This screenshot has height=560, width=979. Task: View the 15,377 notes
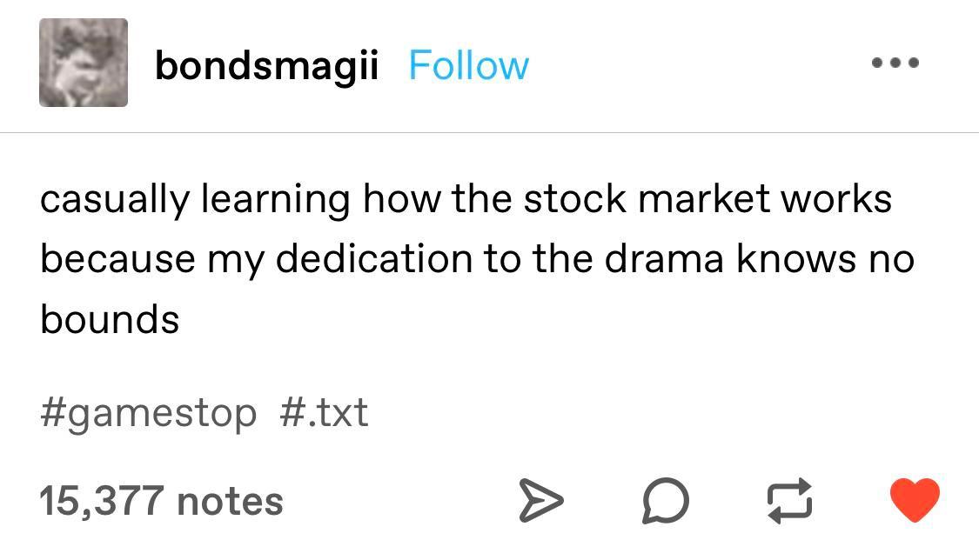tap(161, 501)
